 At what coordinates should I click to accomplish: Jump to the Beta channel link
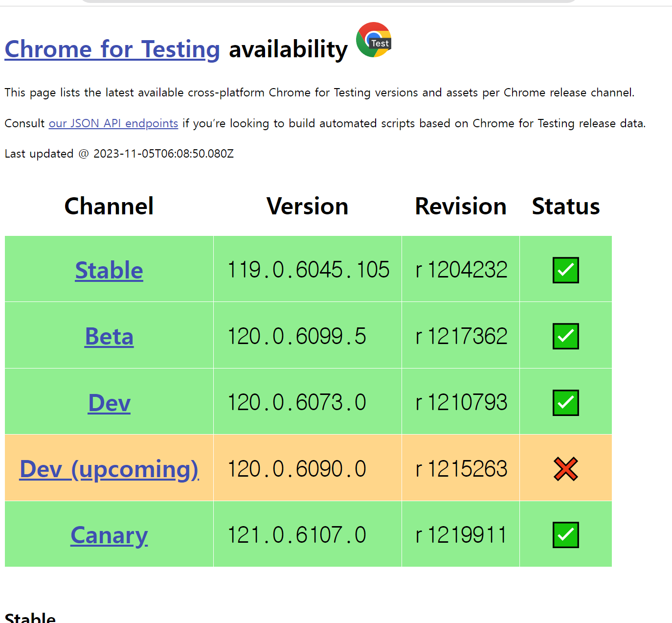coord(109,336)
